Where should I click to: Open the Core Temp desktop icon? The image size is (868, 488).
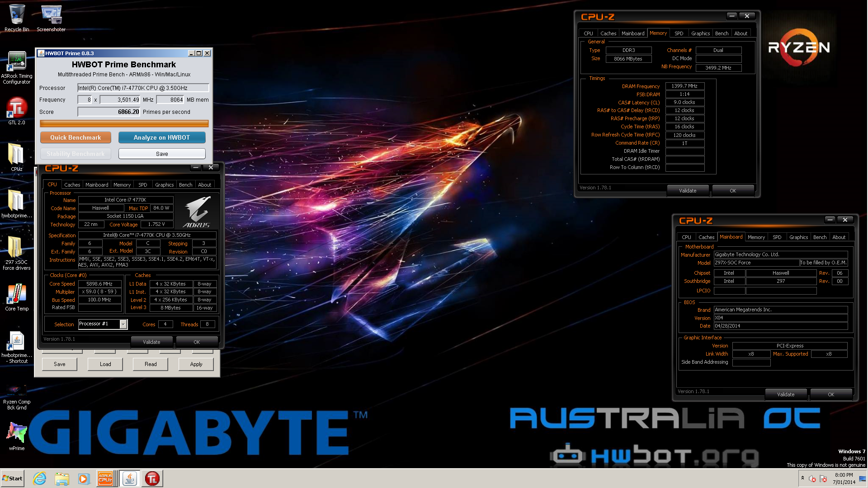[17, 297]
